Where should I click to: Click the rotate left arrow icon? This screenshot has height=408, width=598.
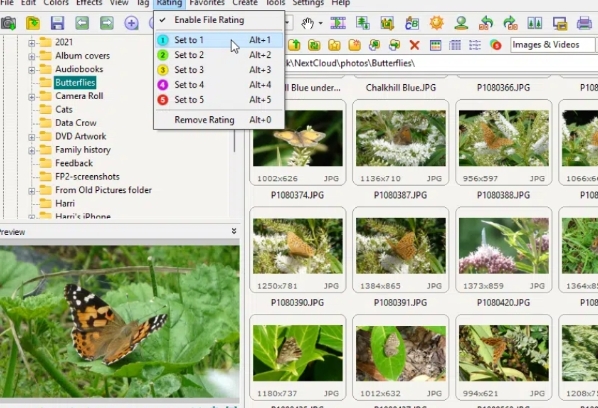486,23
